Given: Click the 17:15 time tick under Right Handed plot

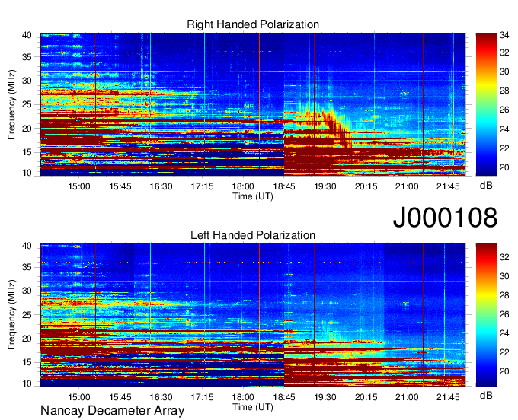Looking at the screenshot, I should [202, 186].
